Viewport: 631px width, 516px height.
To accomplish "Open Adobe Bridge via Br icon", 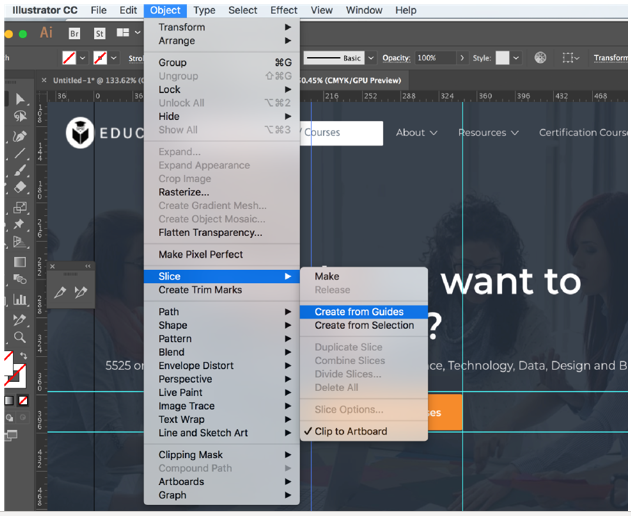I will [x=74, y=33].
